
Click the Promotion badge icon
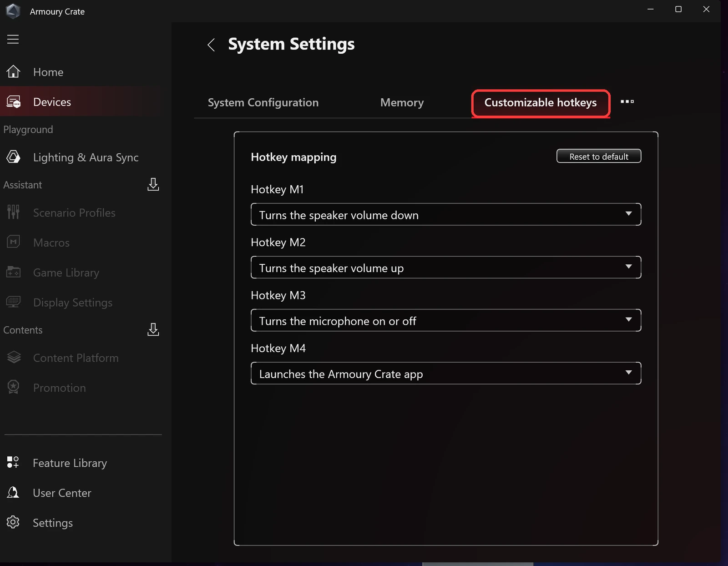(x=13, y=387)
